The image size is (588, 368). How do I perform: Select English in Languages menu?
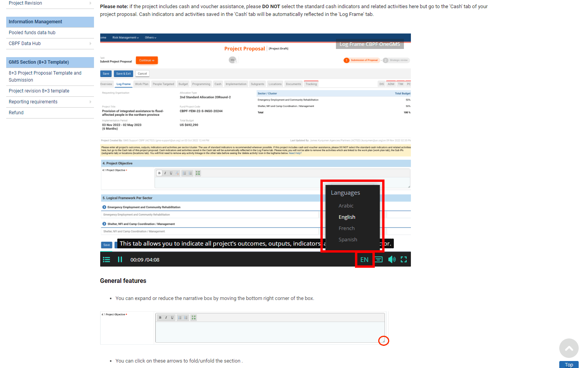coord(347,217)
